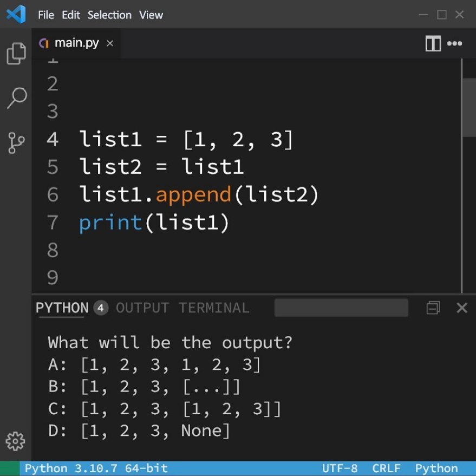Screen dimensions: 476x476
Task: Click the VS Code logo icon
Action: 16,14
